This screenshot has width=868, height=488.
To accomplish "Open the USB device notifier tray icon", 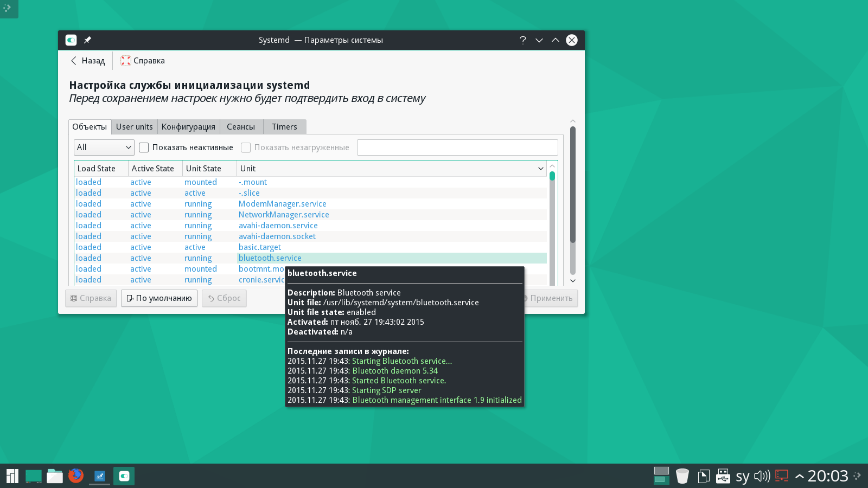I will click(723, 476).
